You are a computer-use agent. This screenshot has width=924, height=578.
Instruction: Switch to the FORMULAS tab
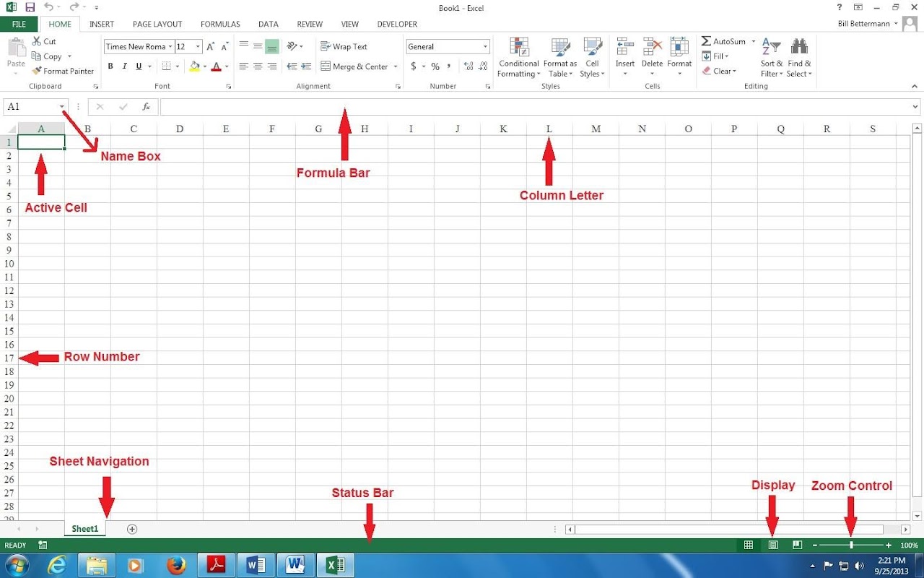[220, 24]
